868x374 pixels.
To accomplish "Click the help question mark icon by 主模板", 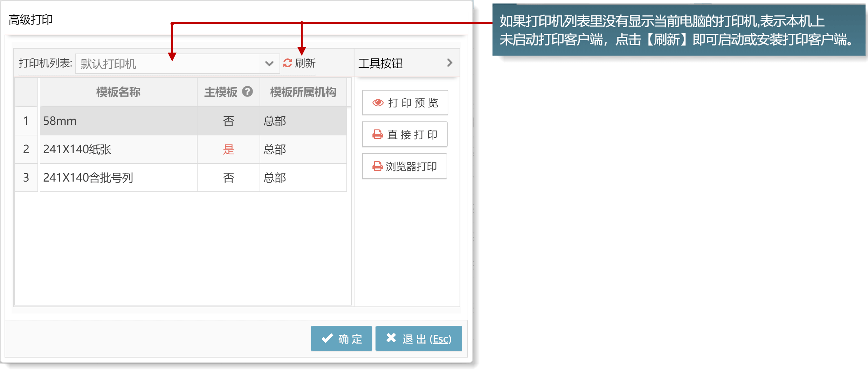I will [247, 92].
